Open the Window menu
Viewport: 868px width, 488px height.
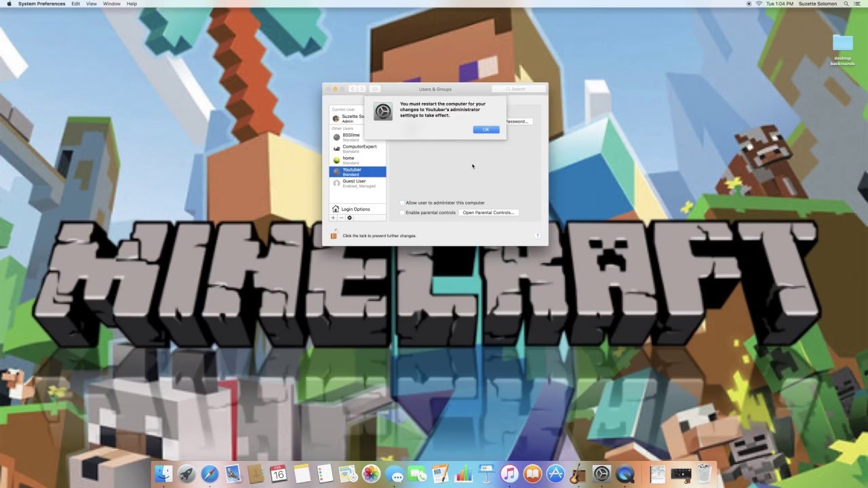112,4
